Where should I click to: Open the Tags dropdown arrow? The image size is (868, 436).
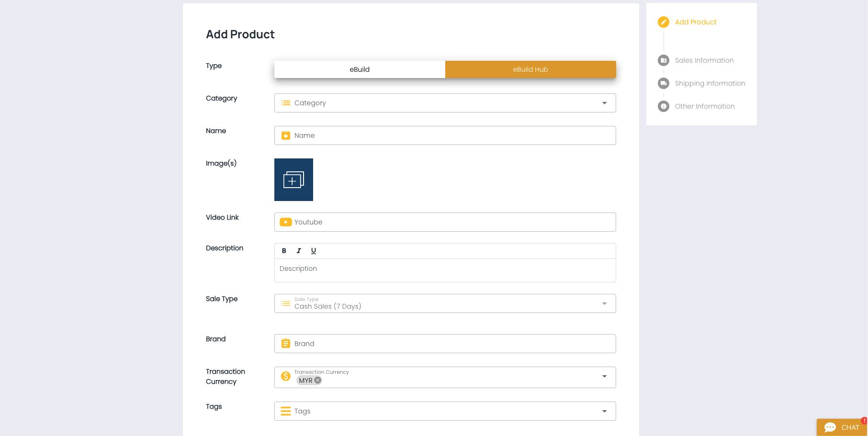(604, 411)
